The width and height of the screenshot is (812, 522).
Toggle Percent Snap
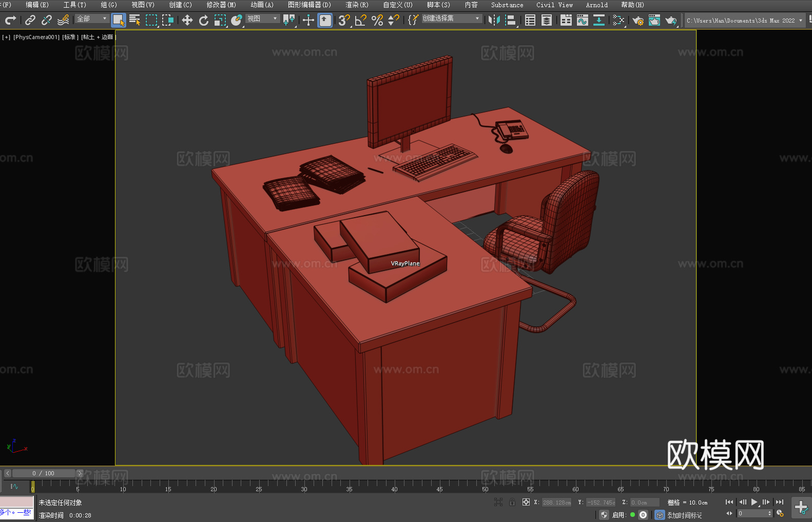(377, 20)
